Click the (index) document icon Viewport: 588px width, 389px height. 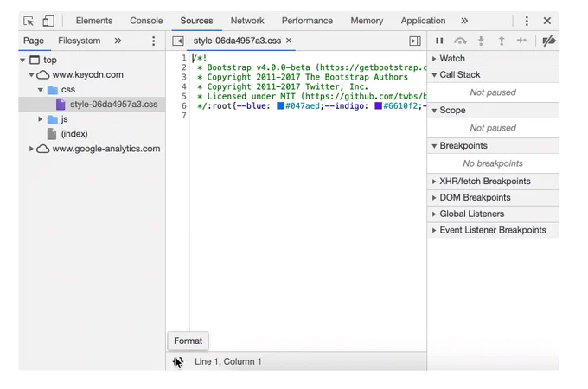tap(52, 134)
